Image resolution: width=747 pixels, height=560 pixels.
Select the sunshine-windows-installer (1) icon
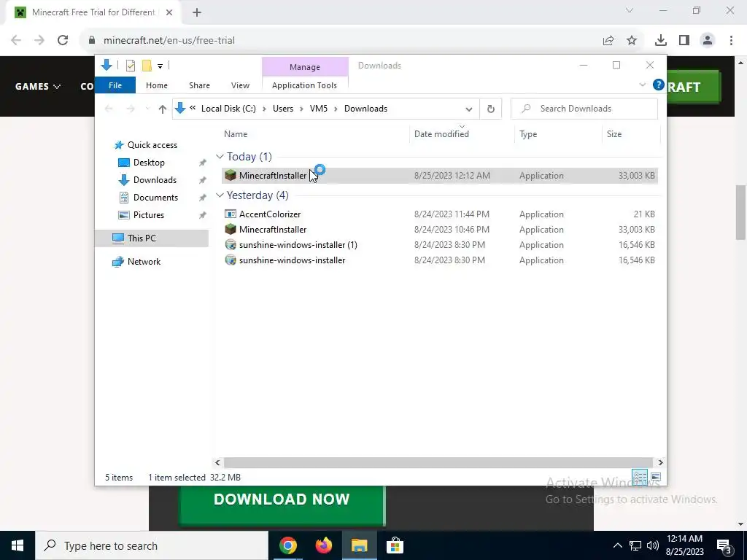(231, 245)
